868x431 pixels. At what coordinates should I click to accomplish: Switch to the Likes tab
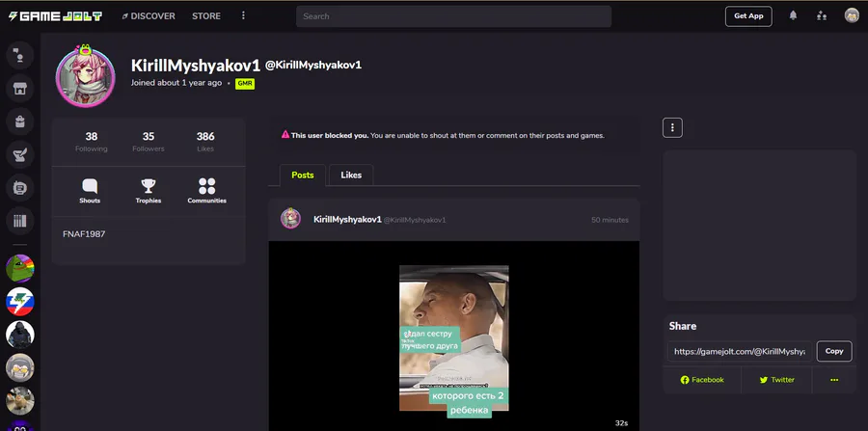coord(351,175)
